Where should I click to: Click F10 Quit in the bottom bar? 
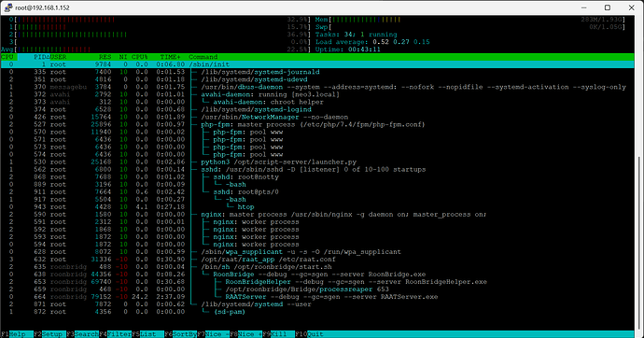310,334
